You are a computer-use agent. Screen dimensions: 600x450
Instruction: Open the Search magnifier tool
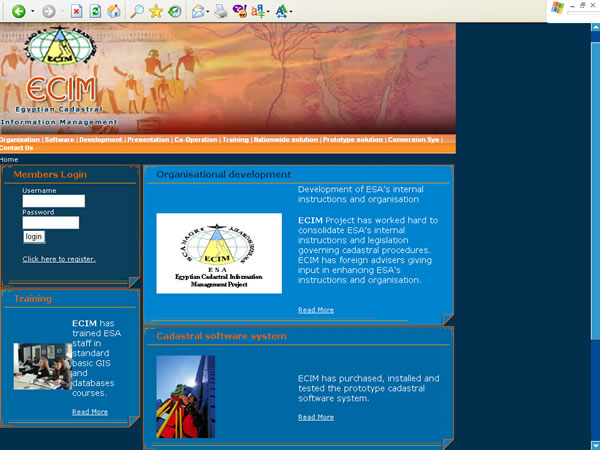coord(137,11)
